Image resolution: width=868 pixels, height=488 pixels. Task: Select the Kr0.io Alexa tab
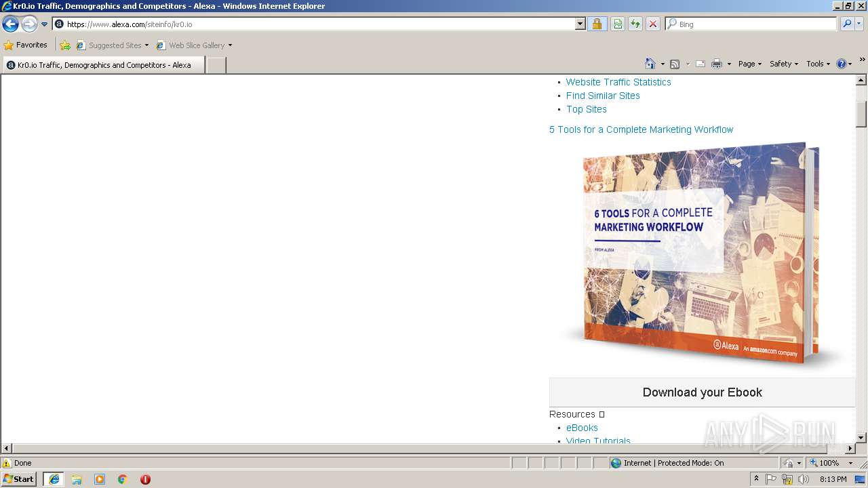pyautogui.click(x=103, y=65)
